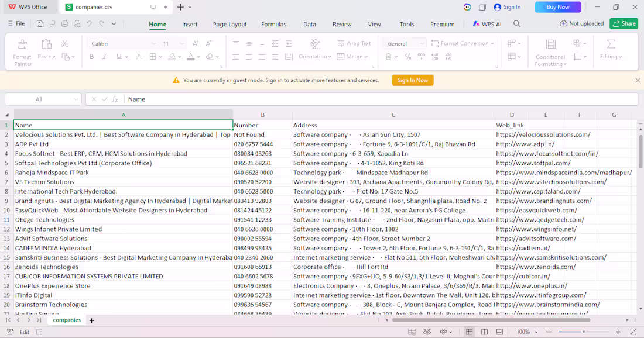Image resolution: width=644 pixels, height=338 pixels.
Task: Click the Cut scissors icon
Action: [64, 43]
